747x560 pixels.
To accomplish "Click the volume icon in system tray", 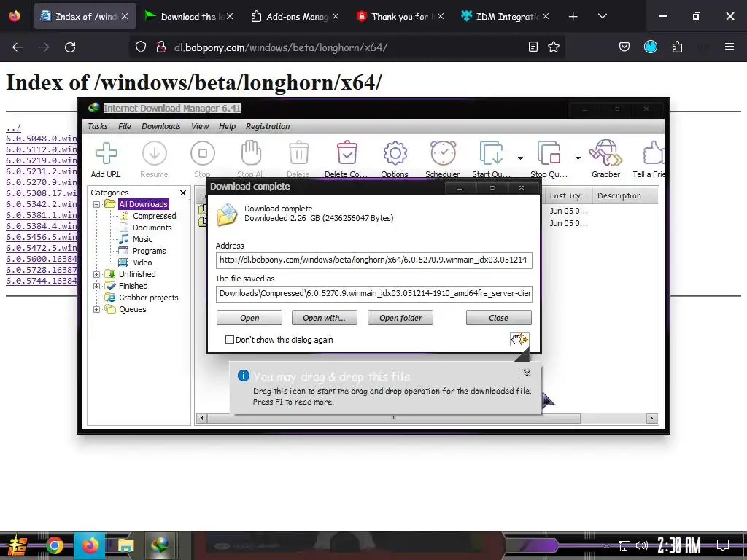I will (x=642, y=545).
